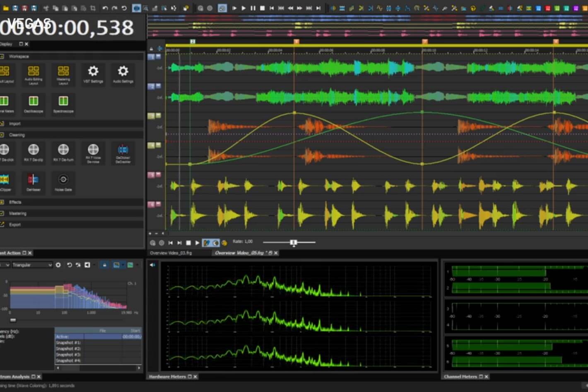Image resolution: width=588 pixels, height=392 pixels.
Task: Close the Overview Video_05.frg tab
Action: click(276, 253)
